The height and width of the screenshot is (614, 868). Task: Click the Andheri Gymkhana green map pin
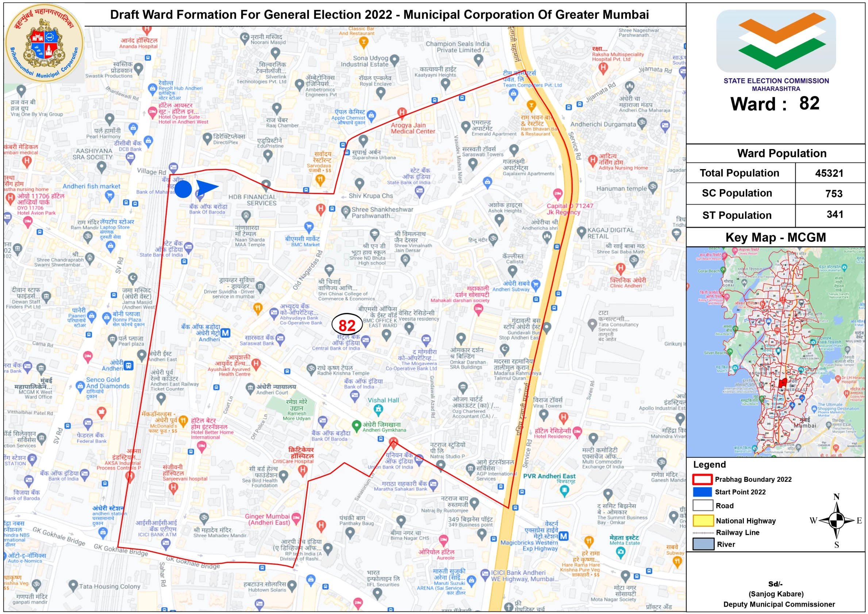(356, 425)
